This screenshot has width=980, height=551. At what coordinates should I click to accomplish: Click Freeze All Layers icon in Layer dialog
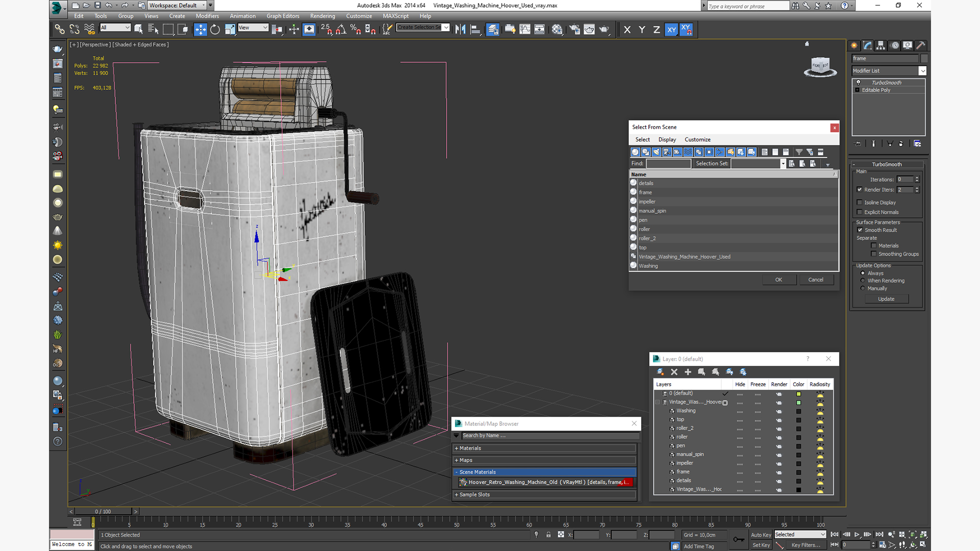743,372
